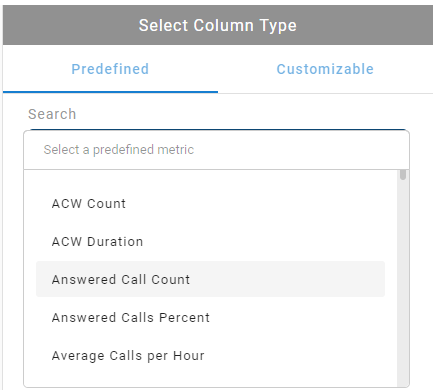Select Answered Calls Percent metric
The image size is (433, 390).
tap(210, 317)
